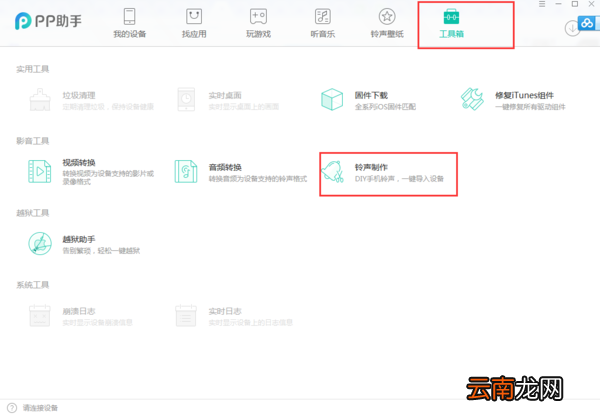Select the 铃声壁纸 tab
Screen dimensions: 600x417
(387, 23)
